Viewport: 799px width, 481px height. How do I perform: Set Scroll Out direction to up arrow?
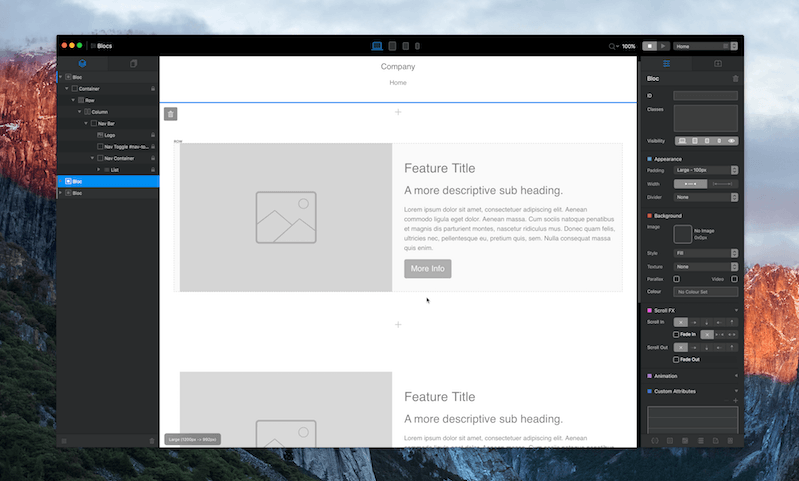coord(732,348)
